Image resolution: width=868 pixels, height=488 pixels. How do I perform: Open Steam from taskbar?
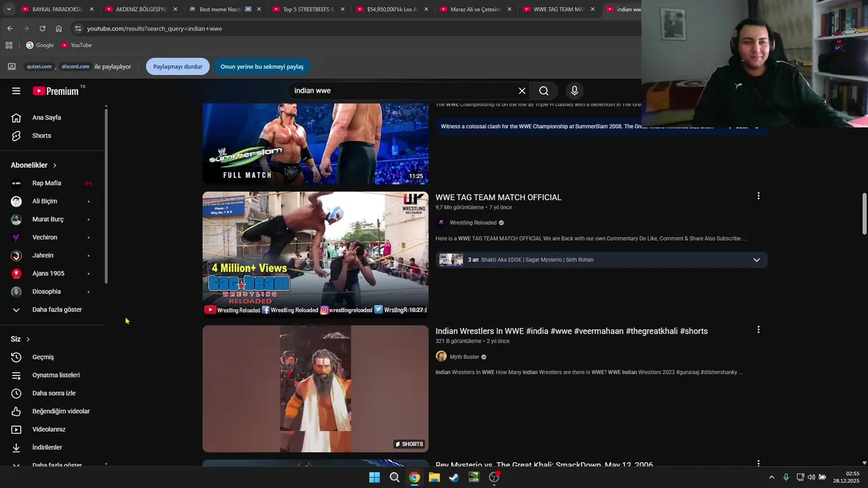[x=454, y=477]
